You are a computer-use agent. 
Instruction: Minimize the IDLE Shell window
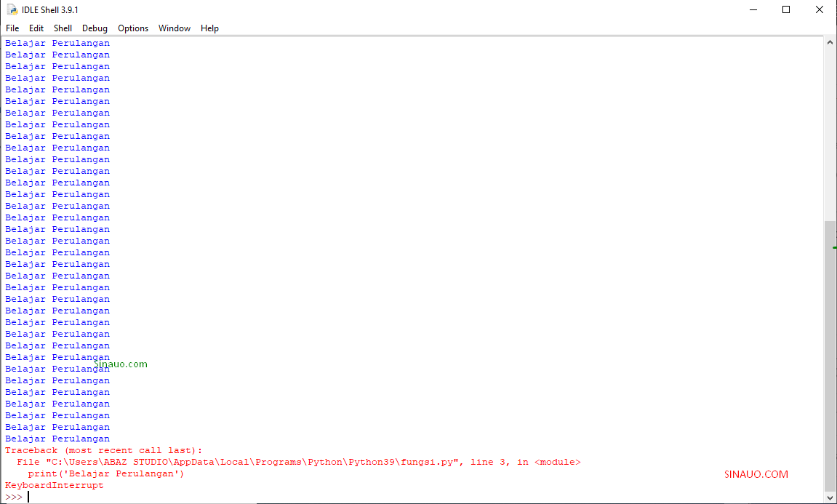click(753, 9)
